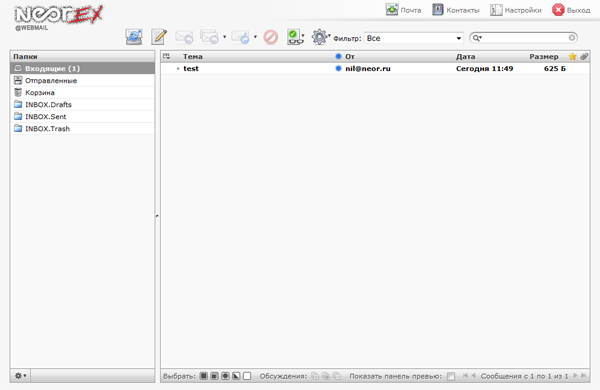Viewport: 600px width, 390px height.
Task: Open the list columns options icon
Action: coord(166,57)
